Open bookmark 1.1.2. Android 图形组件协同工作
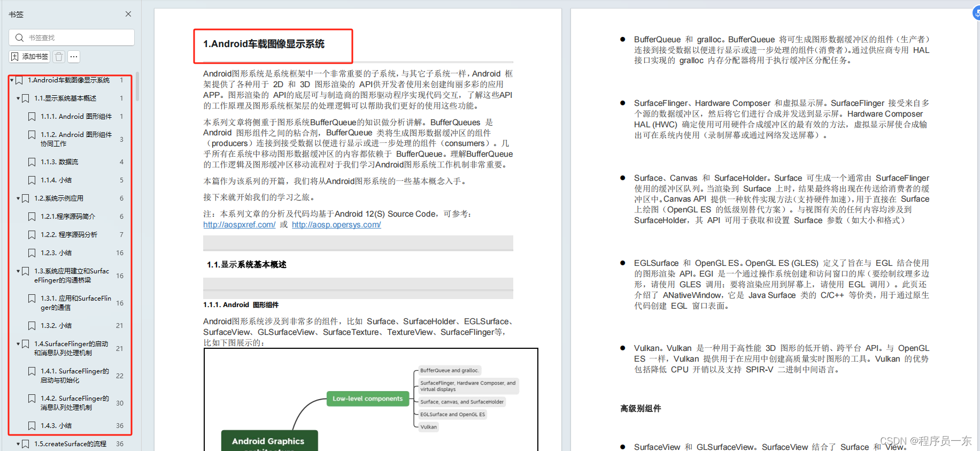The height and width of the screenshot is (451, 980). pyautogui.click(x=76, y=139)
